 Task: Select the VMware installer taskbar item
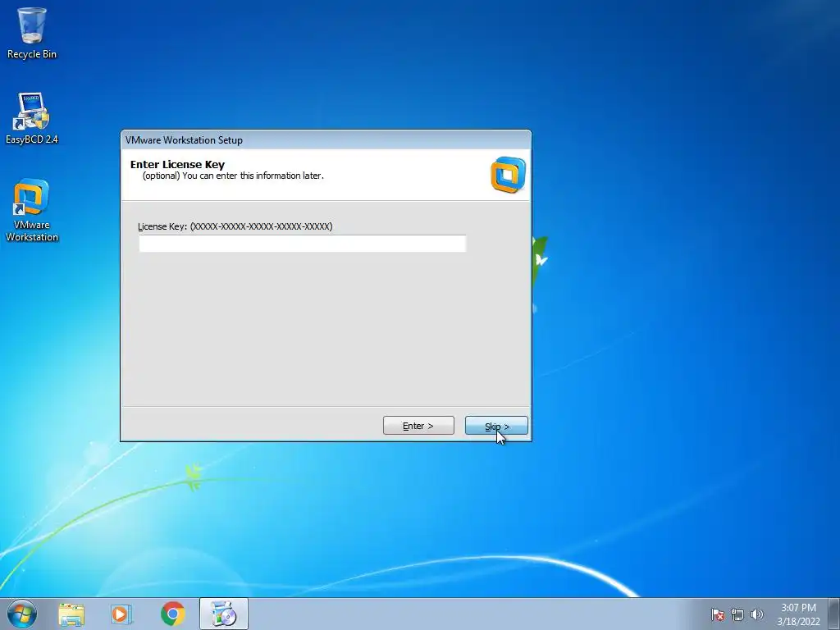point(224,614)
